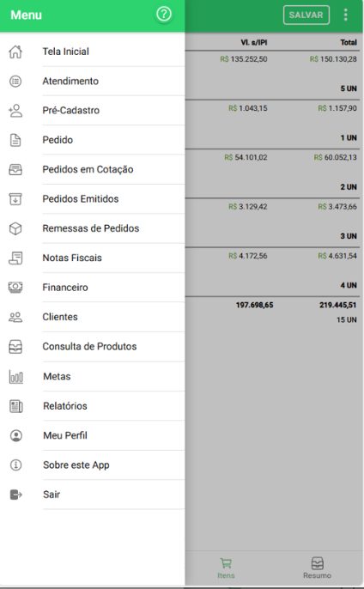Click the help question mark icon
This screenshot has height=589, width=364.
(164, 15)
